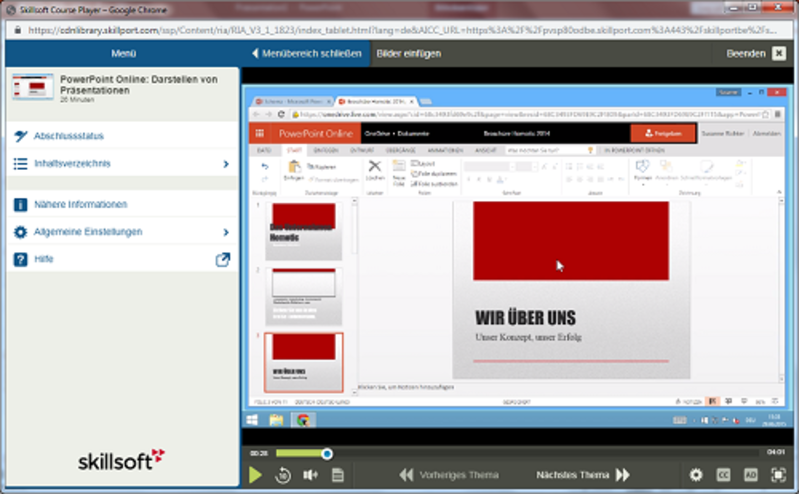The image size is (799, 494).
Task: Click the Chrome URL address field
Action: tap(403, 30)
